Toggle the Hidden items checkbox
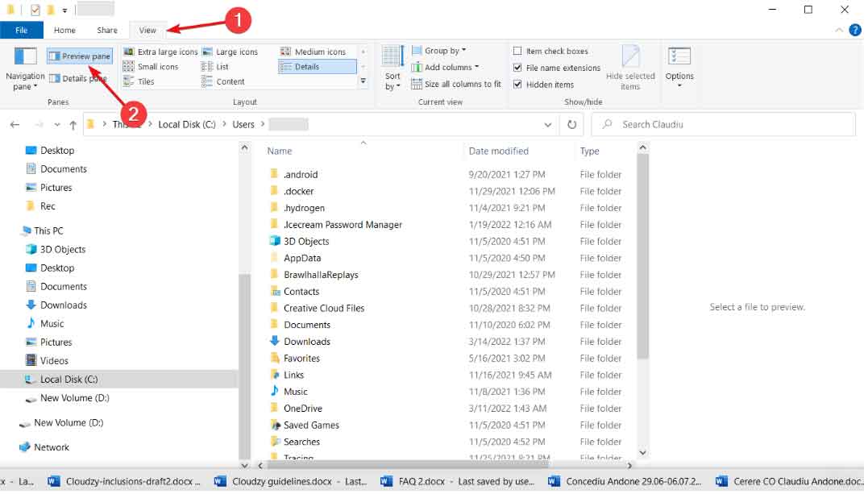Viewport: 868px width, 494px height. 517,85
